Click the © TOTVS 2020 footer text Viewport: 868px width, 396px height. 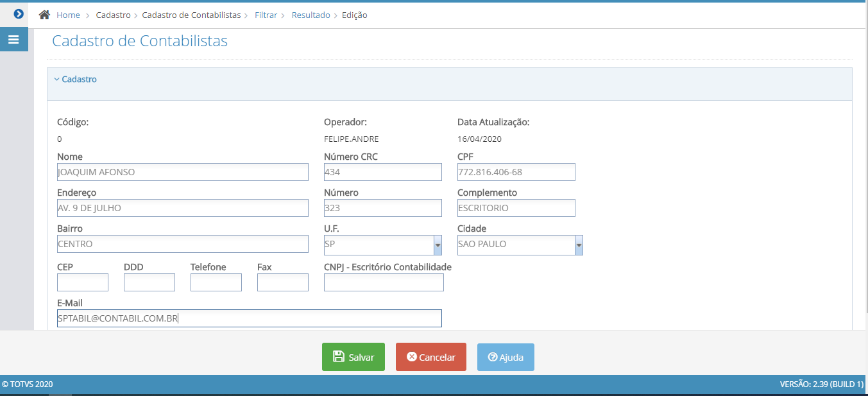[x=28, y=384]
